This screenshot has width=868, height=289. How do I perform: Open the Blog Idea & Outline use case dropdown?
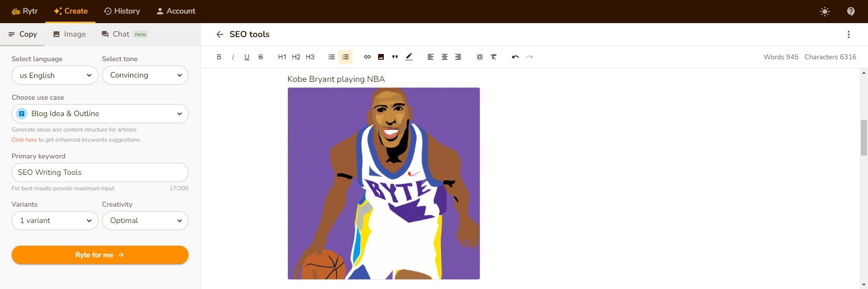(x=100, y=114)
